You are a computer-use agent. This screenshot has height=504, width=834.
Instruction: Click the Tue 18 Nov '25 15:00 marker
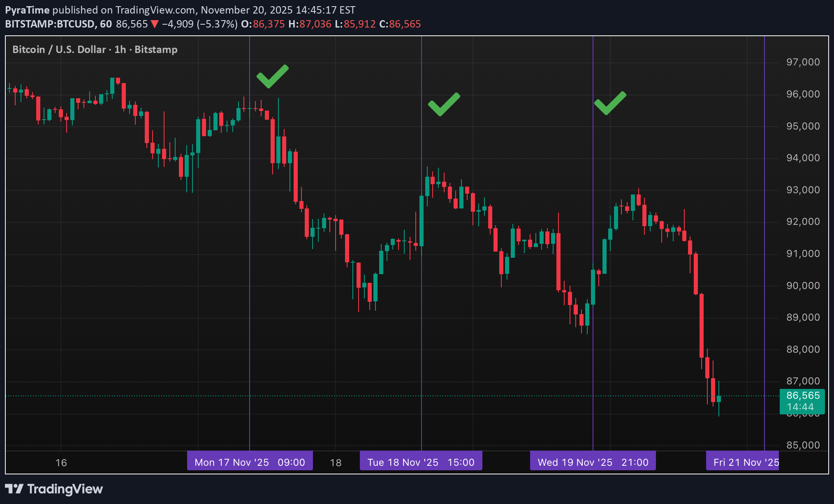[421, 462]
